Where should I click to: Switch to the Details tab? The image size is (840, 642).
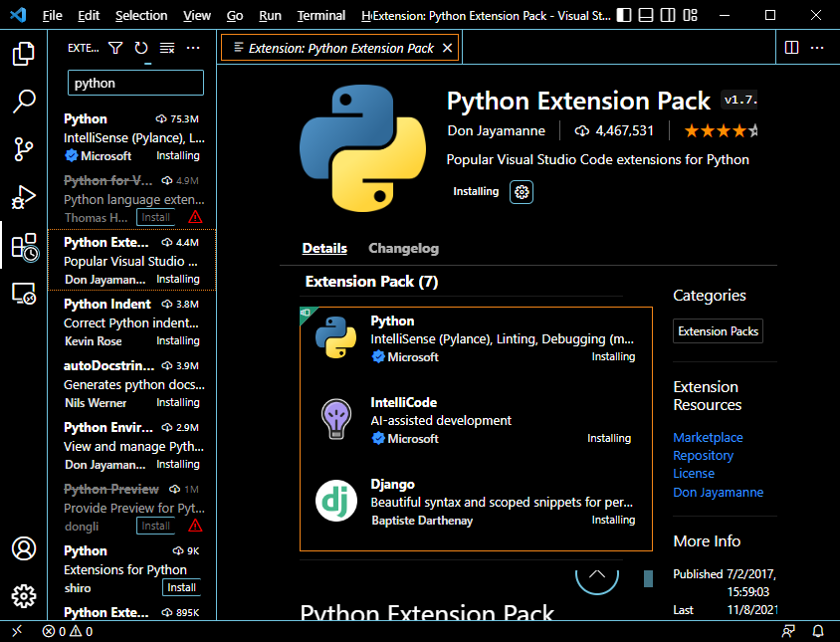pos(324,248)
